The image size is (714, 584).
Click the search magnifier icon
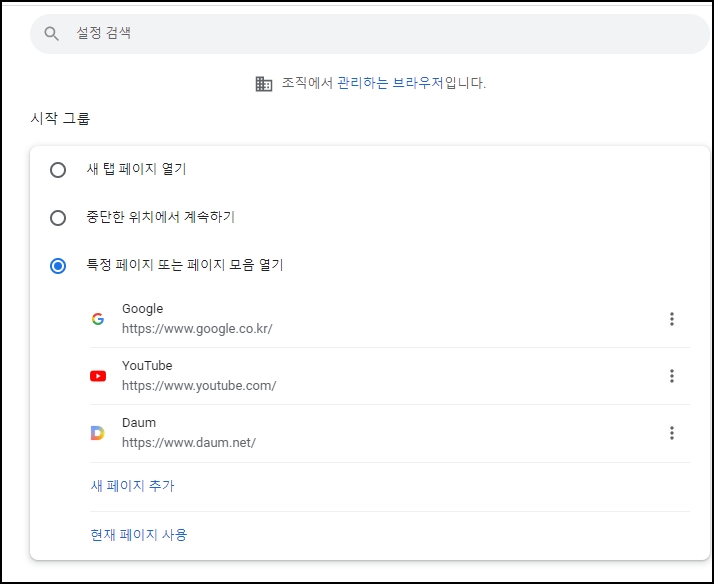click(51, 33)
